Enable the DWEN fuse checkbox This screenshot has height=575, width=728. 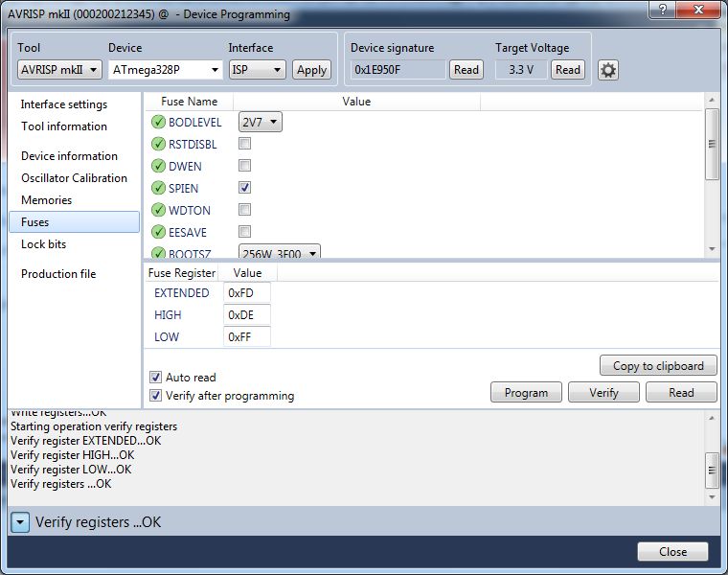coord(244,166)
